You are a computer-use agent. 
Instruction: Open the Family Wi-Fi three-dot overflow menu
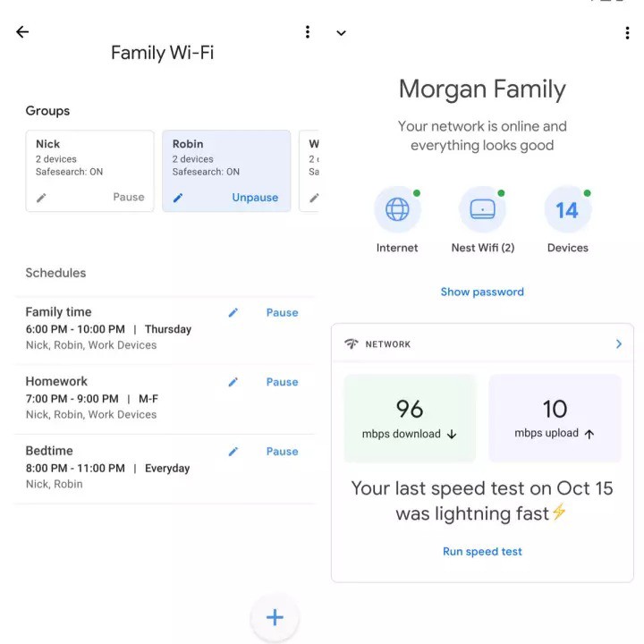click(x=308, y=32)
